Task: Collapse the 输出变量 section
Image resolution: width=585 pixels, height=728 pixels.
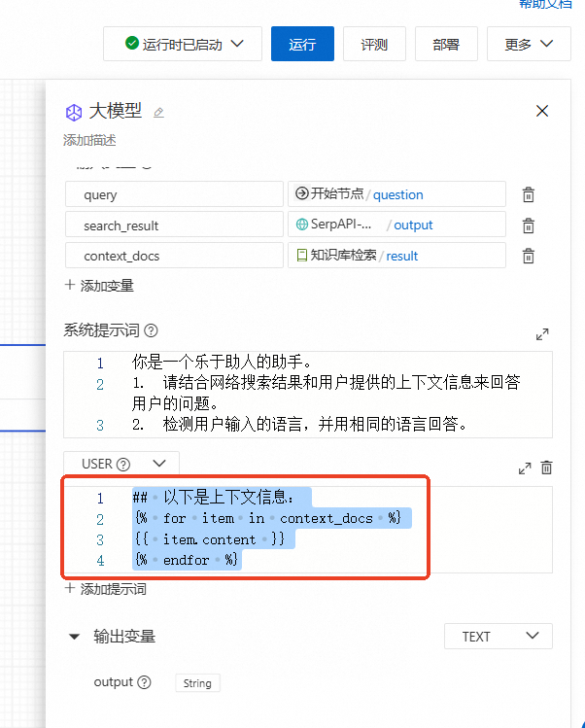Action: click(74, 637)
